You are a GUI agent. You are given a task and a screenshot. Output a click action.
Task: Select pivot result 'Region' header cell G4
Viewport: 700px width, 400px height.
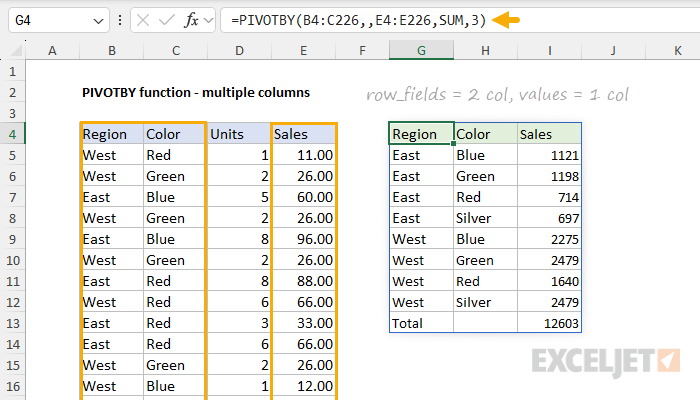[421, 134]
